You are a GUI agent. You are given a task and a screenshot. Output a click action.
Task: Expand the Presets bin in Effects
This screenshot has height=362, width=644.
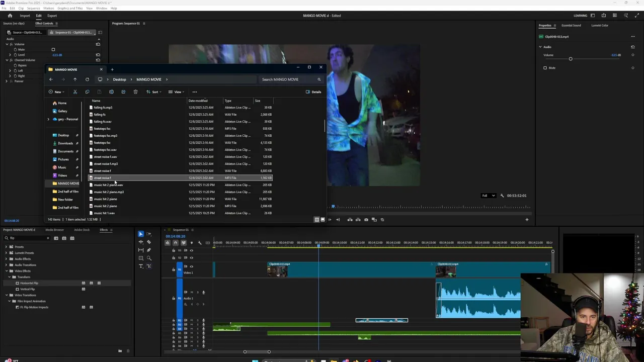click(6, 247)
